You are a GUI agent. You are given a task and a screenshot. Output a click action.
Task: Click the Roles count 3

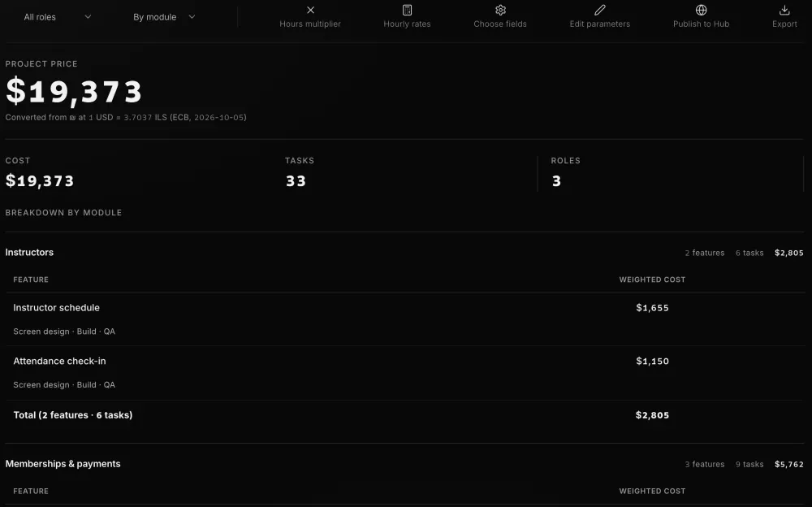[556, 181]
